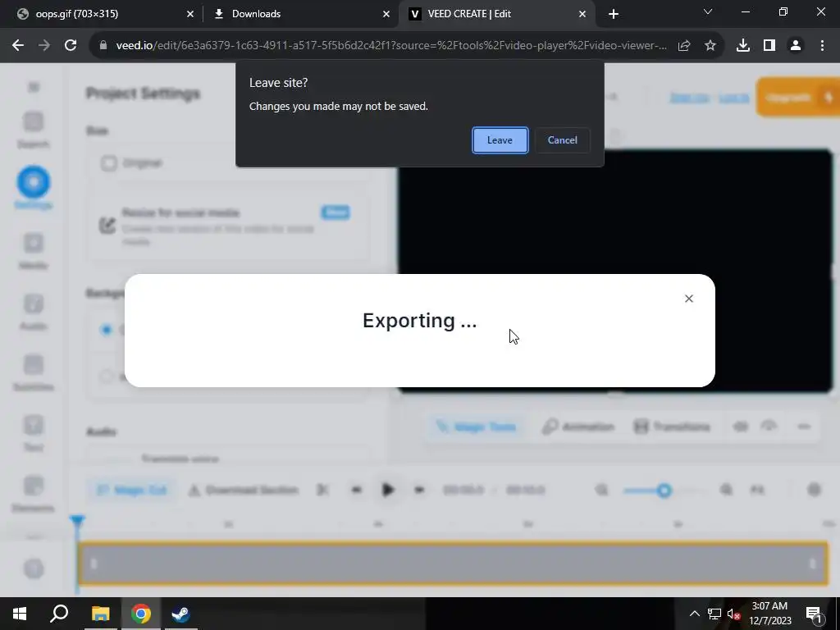Viewport: 840px width, 630px height.
Task: Click the veed.io address bar
Action: (391, 46)
